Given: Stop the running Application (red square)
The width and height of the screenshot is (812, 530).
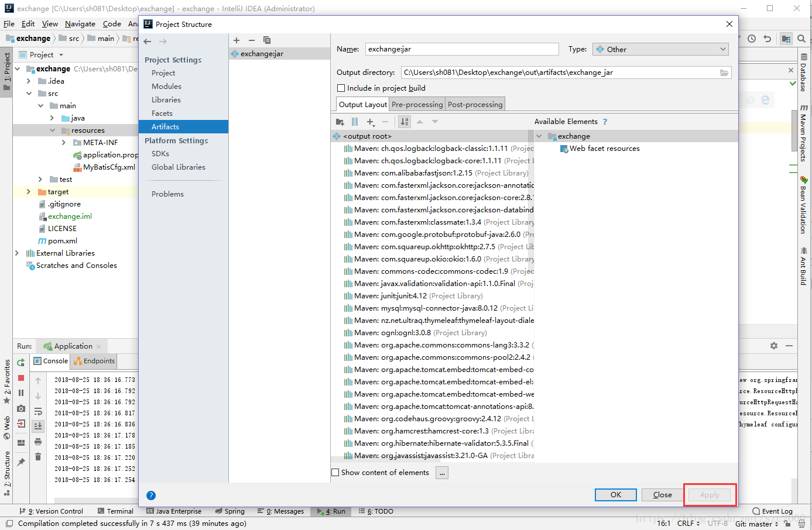Looking at the screenshot, I should (x=21, y=378).
